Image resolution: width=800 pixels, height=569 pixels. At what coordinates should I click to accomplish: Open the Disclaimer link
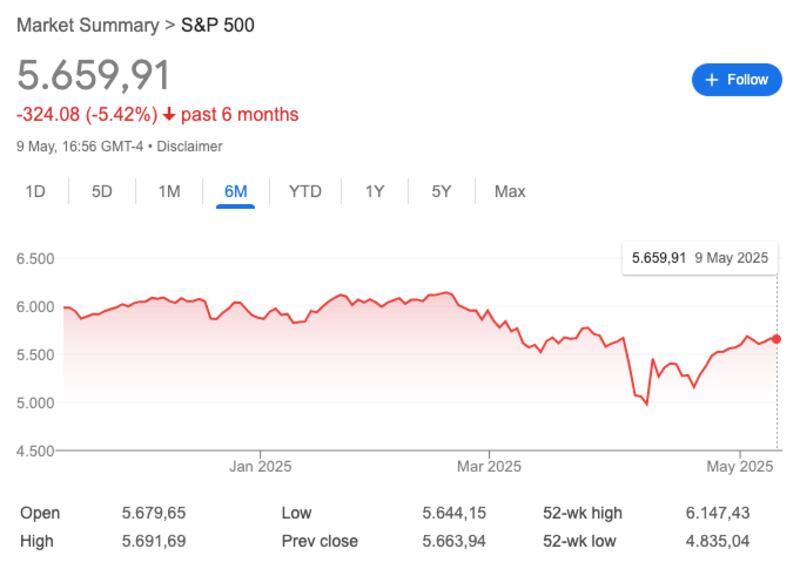[190, 146]
